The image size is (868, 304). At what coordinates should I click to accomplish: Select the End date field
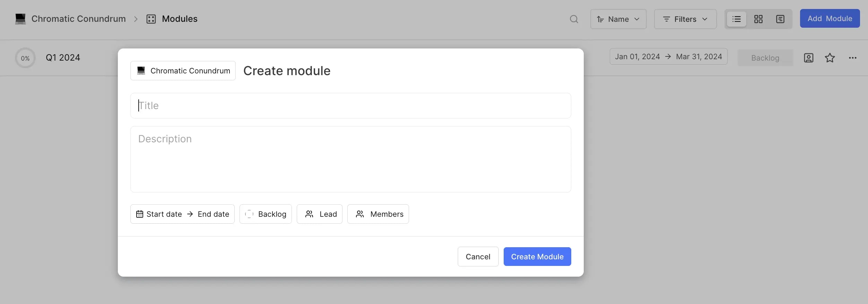tap(214, 214)
